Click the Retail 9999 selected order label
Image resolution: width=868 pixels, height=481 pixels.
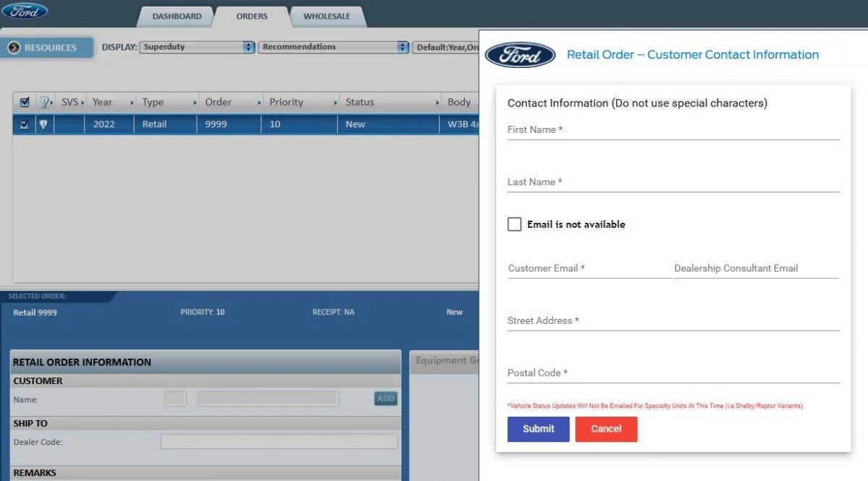point(35,312)
